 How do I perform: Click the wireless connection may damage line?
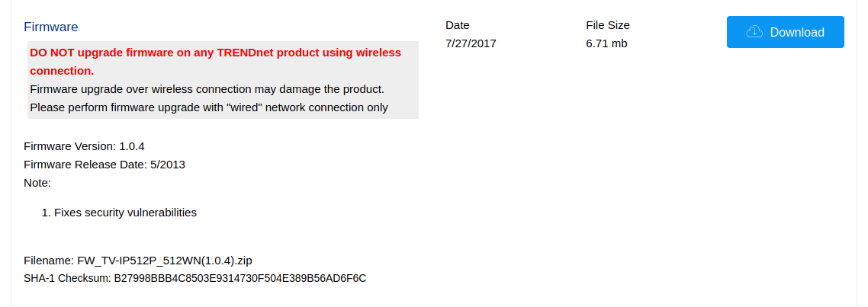coord(207,89)
